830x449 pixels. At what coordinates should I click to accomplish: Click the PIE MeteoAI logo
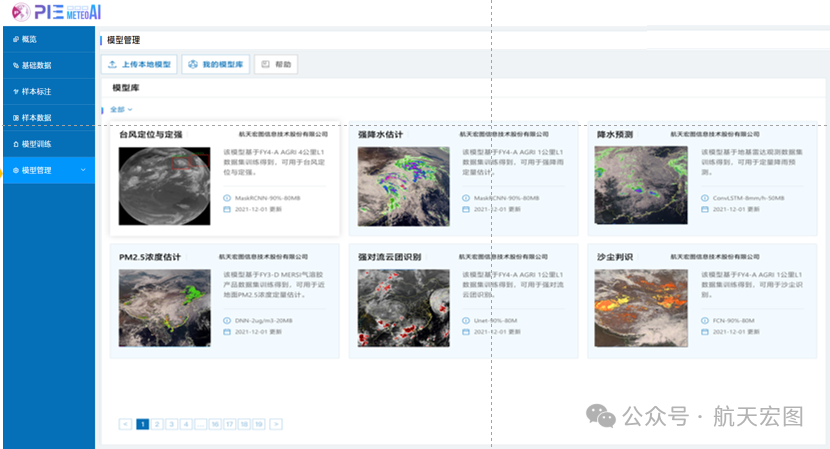56,12
